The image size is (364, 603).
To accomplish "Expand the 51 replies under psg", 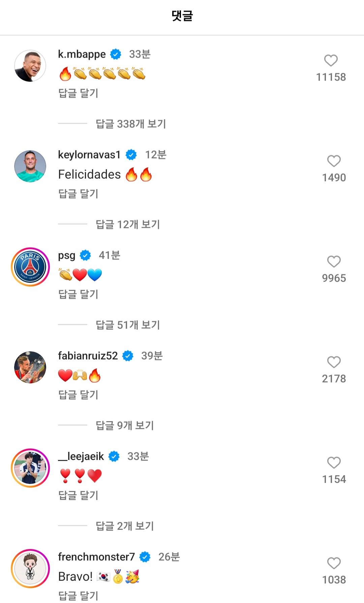I will click(x=128, y=325).
